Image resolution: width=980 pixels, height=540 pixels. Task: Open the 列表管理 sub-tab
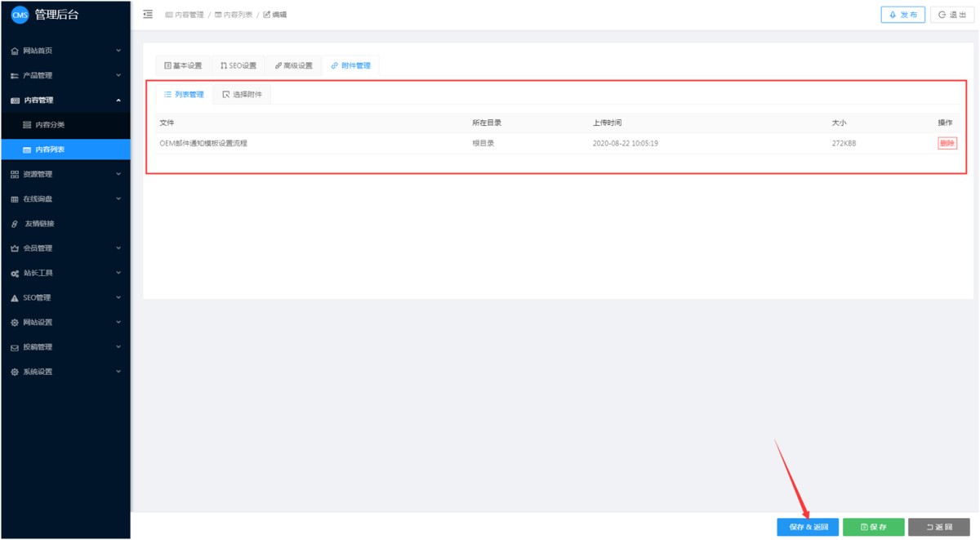point(185,95)
